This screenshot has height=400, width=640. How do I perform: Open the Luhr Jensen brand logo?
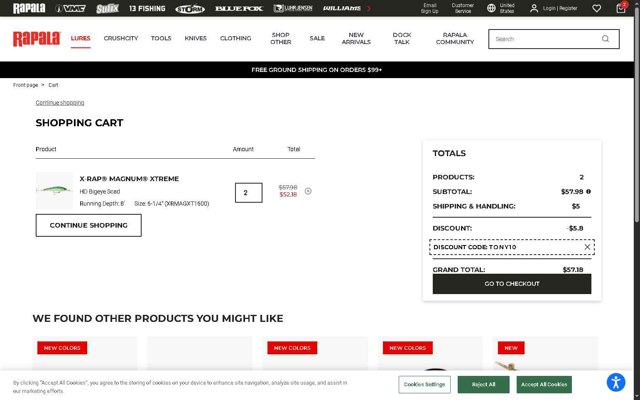[293, 8]
